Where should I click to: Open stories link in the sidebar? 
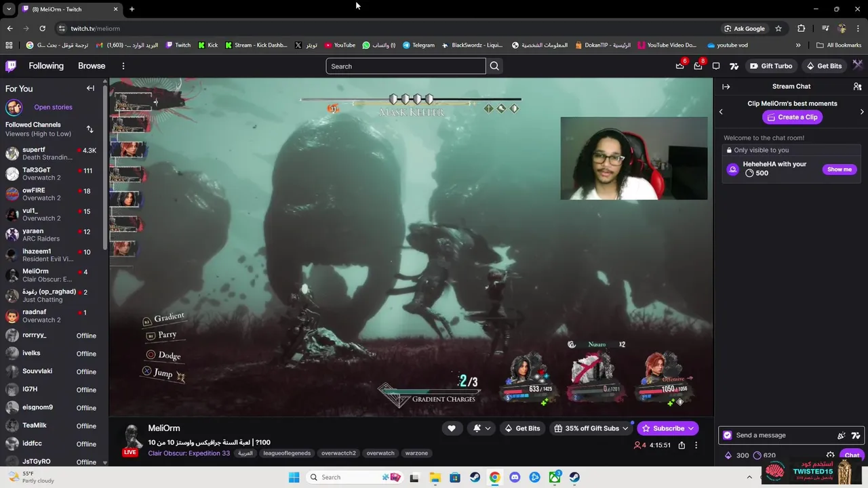tap(53, 107)
